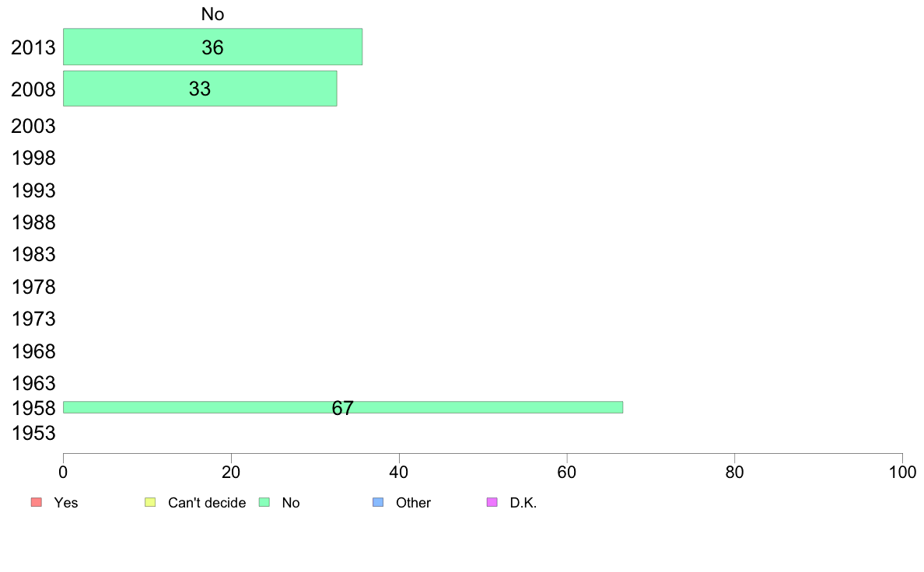Click the 2003 year label
The width and height of the screenshot is (924, 572).
click(x=33, y=126)
